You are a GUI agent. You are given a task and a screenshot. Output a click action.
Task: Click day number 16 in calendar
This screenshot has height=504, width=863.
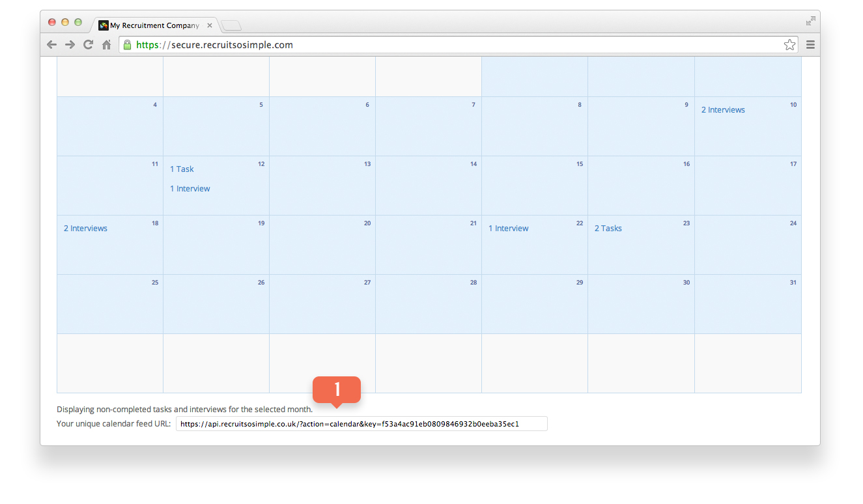tap(686, 164)
